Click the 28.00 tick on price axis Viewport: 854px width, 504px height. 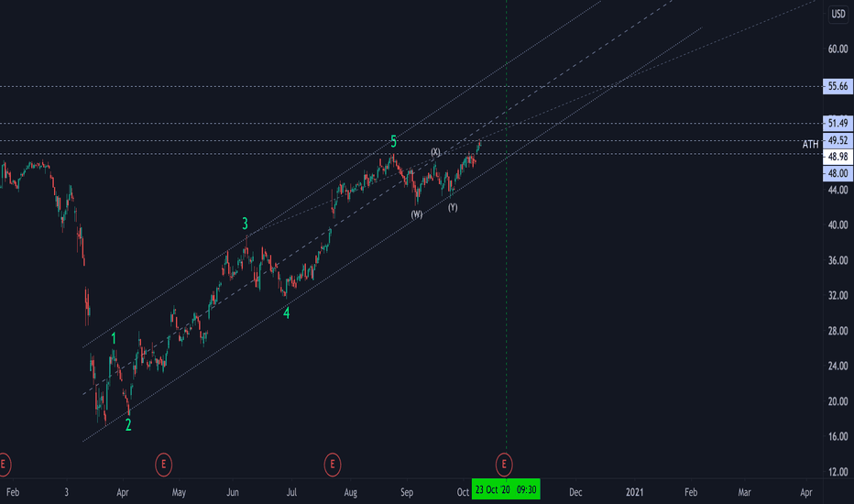point(838,331)
